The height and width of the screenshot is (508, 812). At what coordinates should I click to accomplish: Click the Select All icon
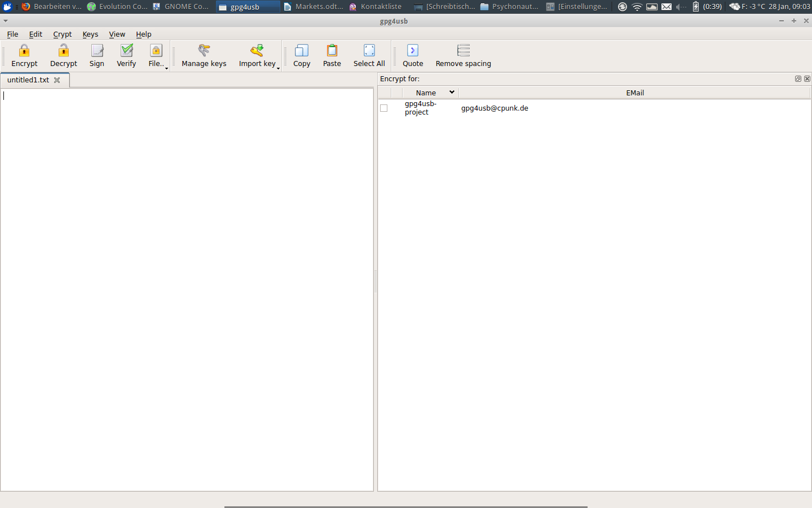[x=369, y=51]
